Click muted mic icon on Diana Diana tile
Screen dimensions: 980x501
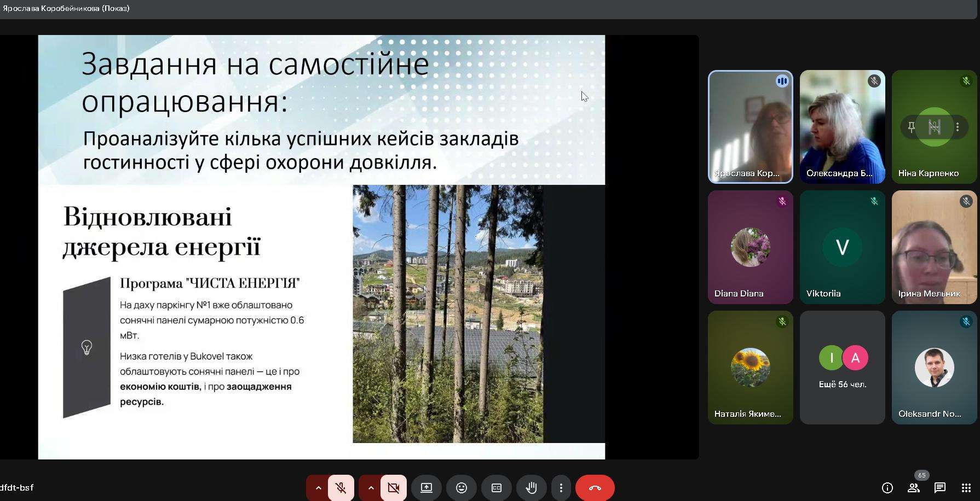782,201
